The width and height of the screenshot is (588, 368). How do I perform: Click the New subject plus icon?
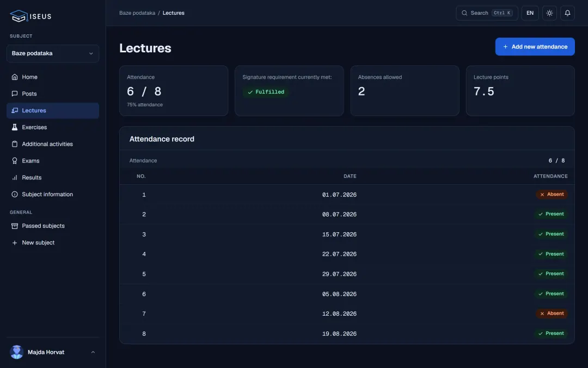(x=15, y=243)
